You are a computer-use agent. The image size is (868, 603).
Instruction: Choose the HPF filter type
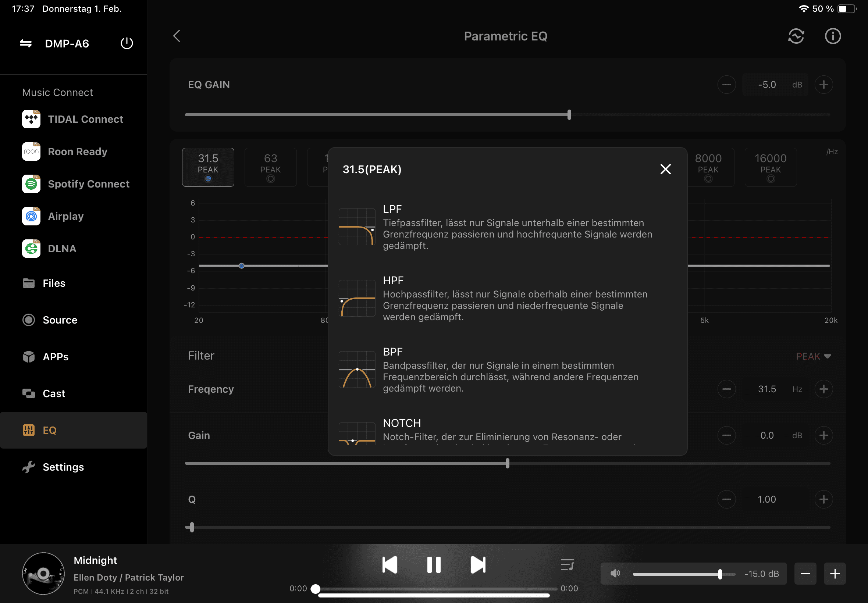pyautogui.click(x=507, y=299)
